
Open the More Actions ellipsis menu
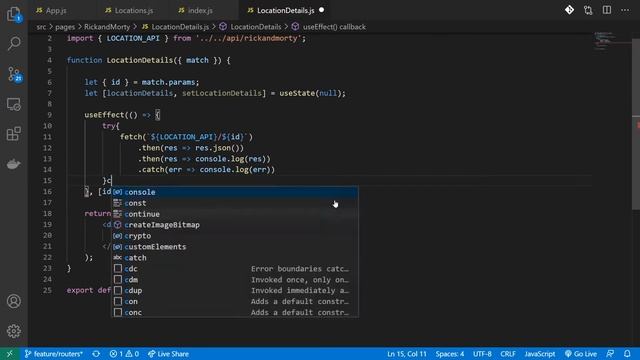click(x=625, y=10)
